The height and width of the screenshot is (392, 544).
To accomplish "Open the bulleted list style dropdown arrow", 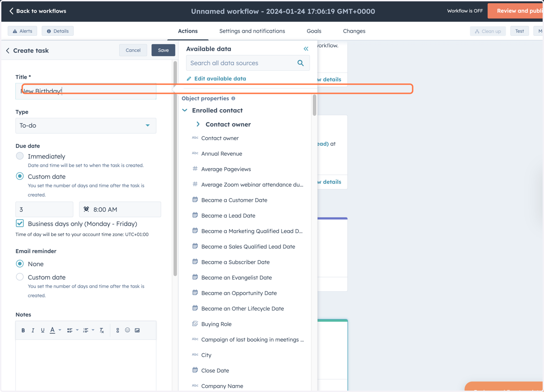I will tap(77, 330).
